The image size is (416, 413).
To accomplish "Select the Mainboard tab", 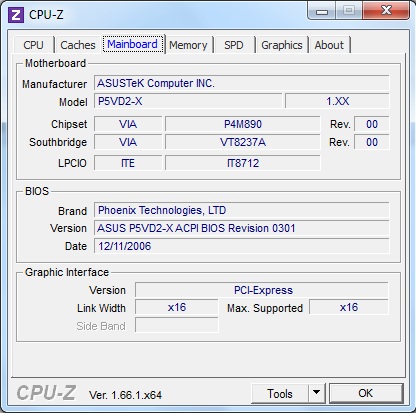I will [133, 44].
